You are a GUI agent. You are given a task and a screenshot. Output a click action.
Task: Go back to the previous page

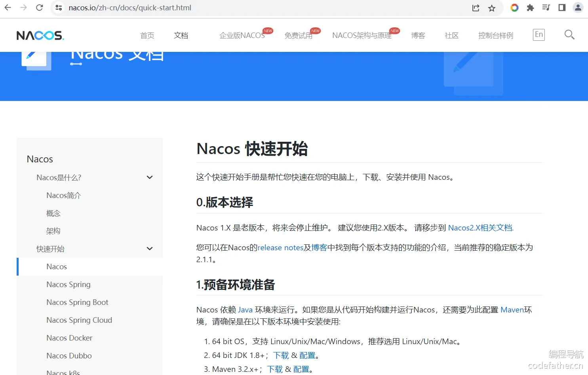pos(8,8)
